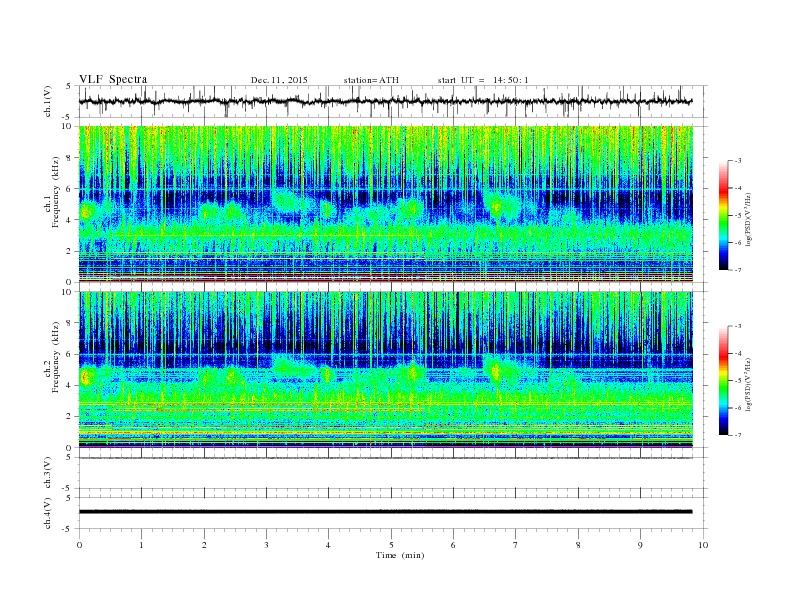Click the "6" tick on the time axis
This screenshot has height=612, width=792.
pos(454,545)
